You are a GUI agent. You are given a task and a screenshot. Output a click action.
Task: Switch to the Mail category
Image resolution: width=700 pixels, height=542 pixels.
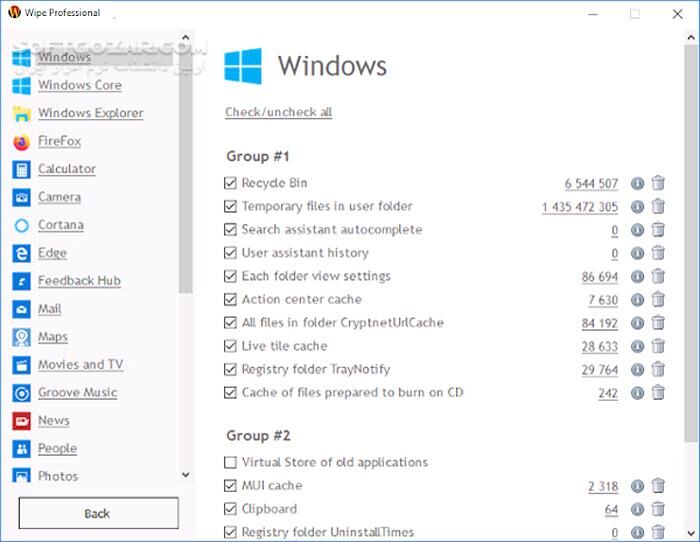click(x=49, y=309)
